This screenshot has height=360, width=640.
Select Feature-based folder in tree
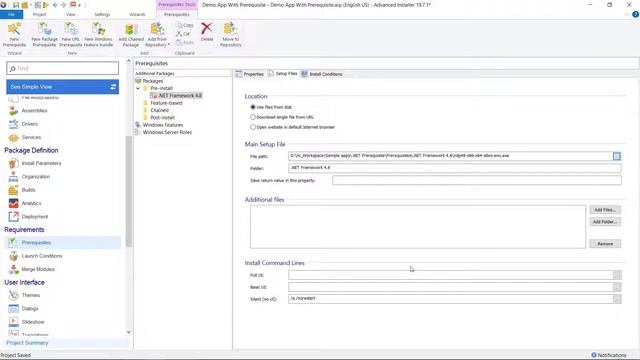point(166,103)
